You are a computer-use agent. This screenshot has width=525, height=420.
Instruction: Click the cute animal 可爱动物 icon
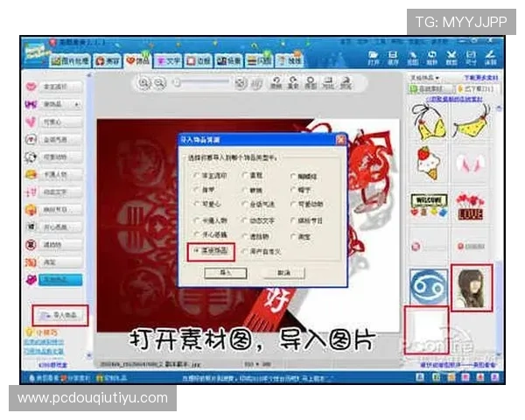click(x=31, y=157)
